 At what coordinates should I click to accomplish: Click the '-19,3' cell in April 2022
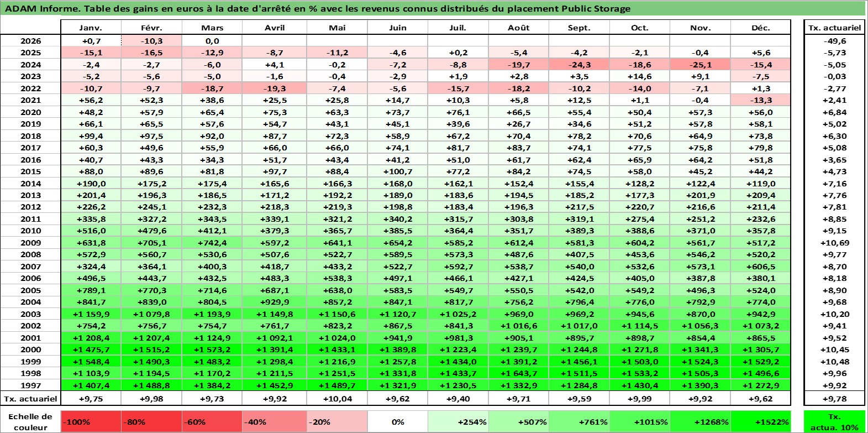pyautogui.click(x=275, y=88)
